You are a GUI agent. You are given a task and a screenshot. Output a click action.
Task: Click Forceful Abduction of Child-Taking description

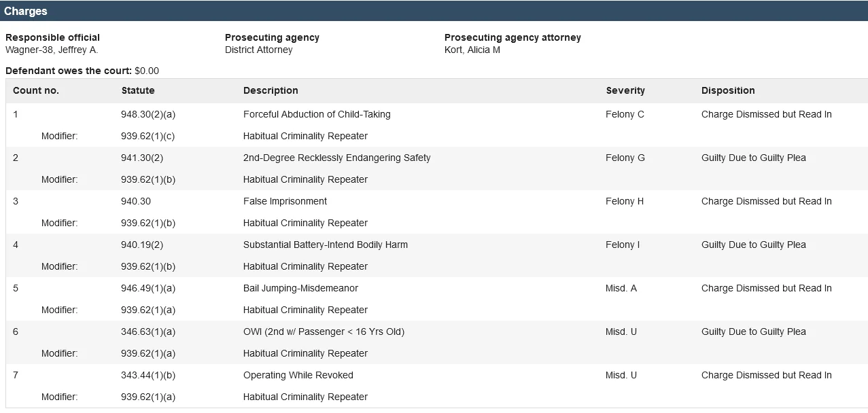tap(317, 114)
